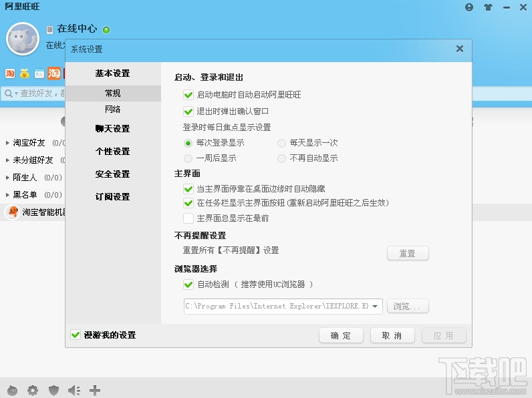This screenshot has width=532, height=398.
Task: Open the orange 淘 icon in the shortcut bar
Action: [54, 73]
